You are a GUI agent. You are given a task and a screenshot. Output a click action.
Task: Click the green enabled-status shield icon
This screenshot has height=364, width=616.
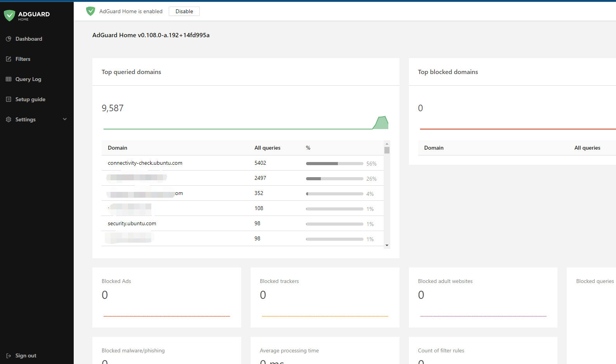pyautogui.click(x=90, y=11)
